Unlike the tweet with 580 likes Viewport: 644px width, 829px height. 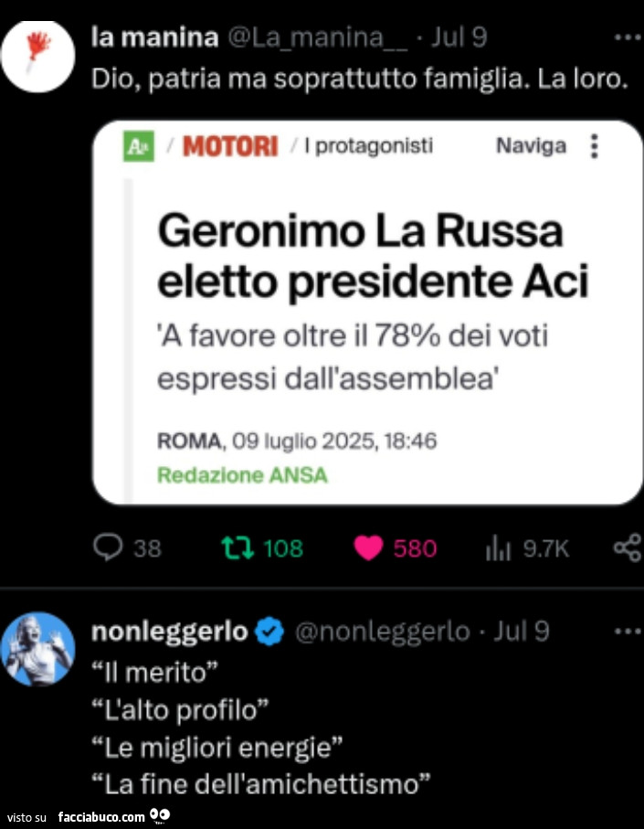pyautogui.click(x=368, y=548)
